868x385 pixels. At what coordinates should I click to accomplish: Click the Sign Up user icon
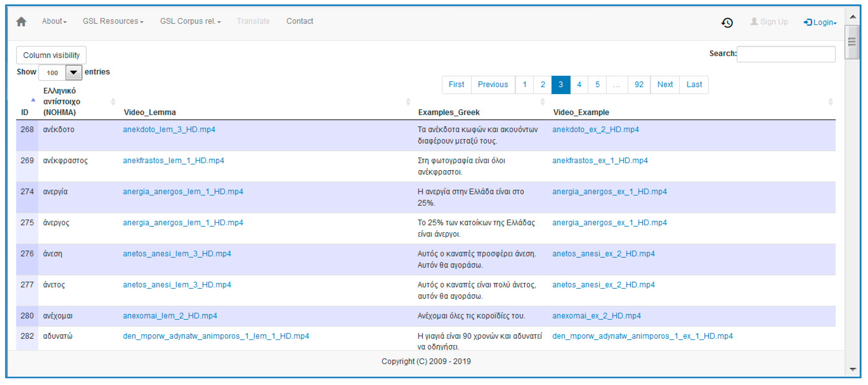754,22
